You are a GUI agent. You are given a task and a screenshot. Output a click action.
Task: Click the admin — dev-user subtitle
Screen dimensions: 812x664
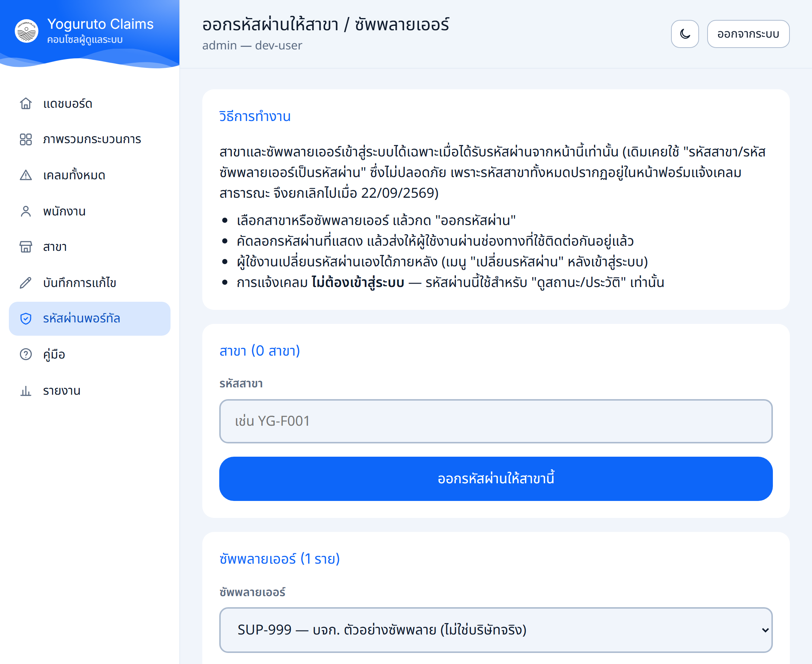pos(252,45)
